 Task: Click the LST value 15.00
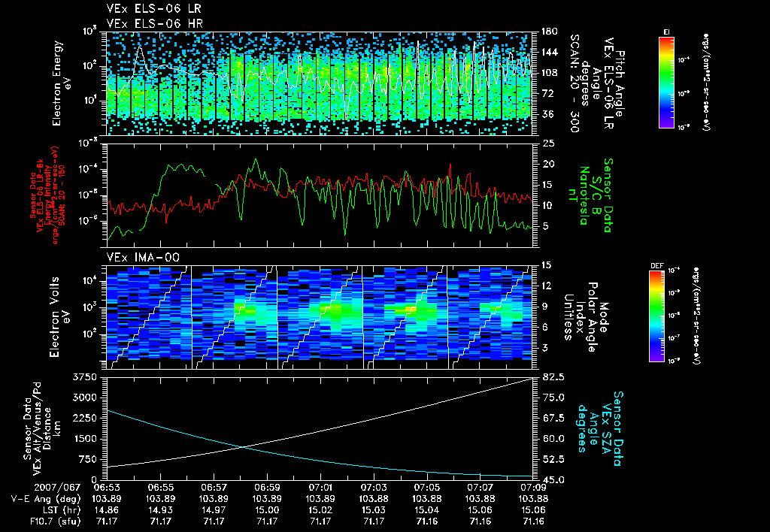coord(267,510)
